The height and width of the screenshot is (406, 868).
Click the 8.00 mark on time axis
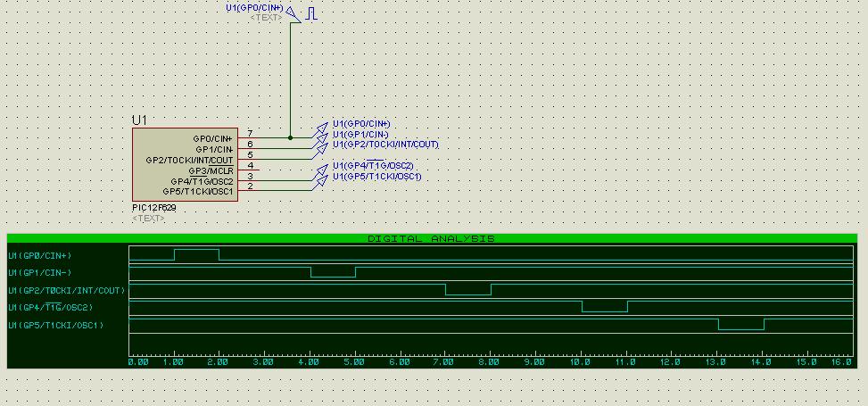coord(491,361)
